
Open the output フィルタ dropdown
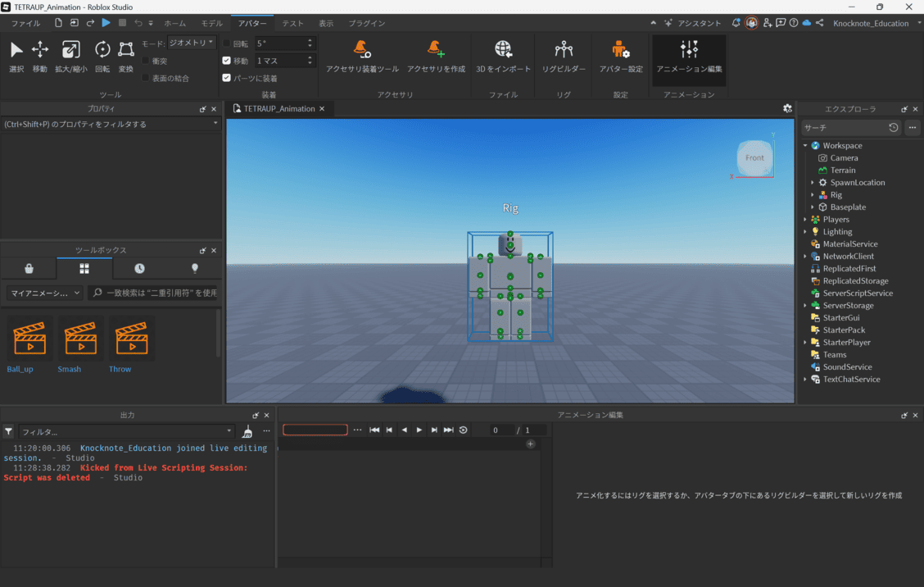tap(127, 432)
